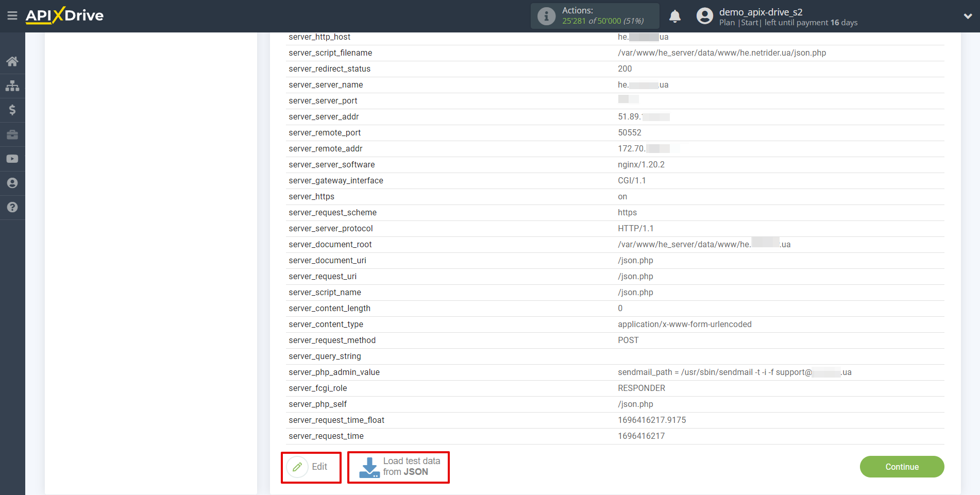Select the server_php_admin_value label
Image resolution: width=980 pixels, height=495 pixels.
tap(334, 372)
